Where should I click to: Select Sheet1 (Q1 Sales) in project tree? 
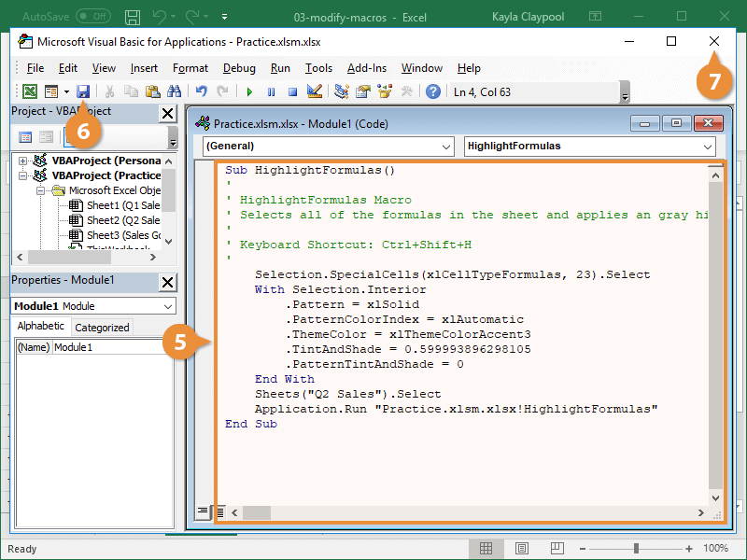[x=116, y=205]
